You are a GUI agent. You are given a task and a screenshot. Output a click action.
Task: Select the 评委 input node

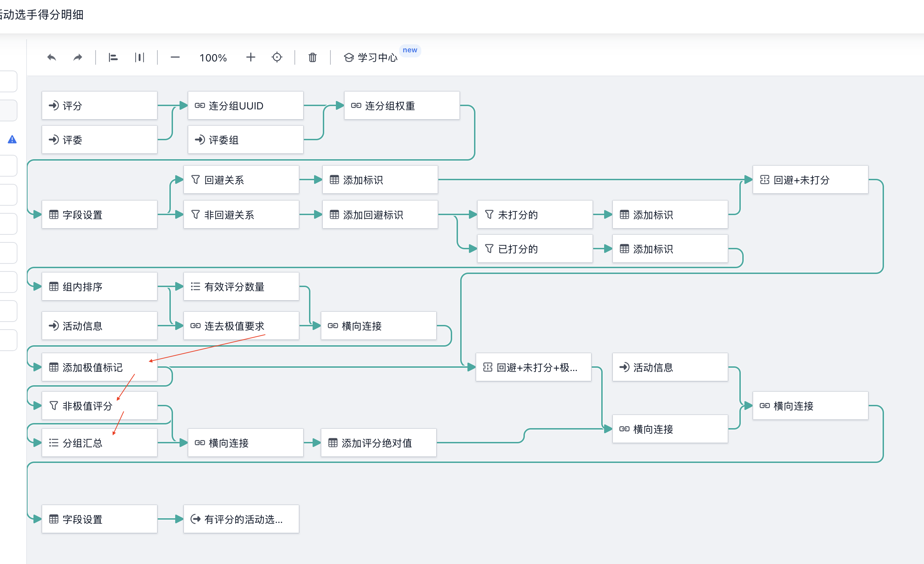pyautogui.click(x=99, y=140)
